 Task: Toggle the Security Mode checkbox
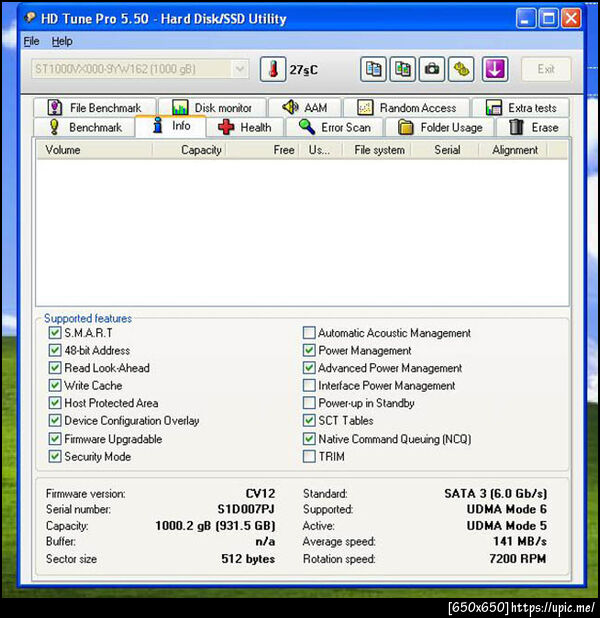(x=55, y=456)
